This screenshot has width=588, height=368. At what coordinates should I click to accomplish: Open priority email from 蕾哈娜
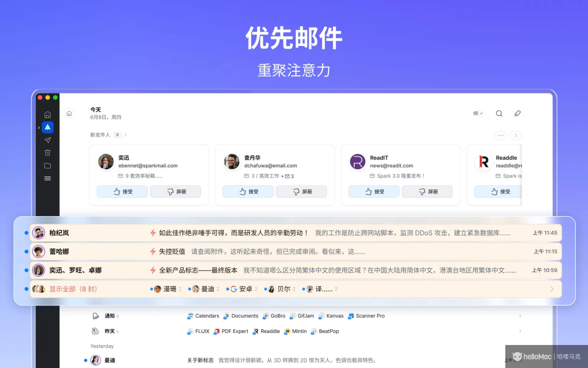click(296, 252)
